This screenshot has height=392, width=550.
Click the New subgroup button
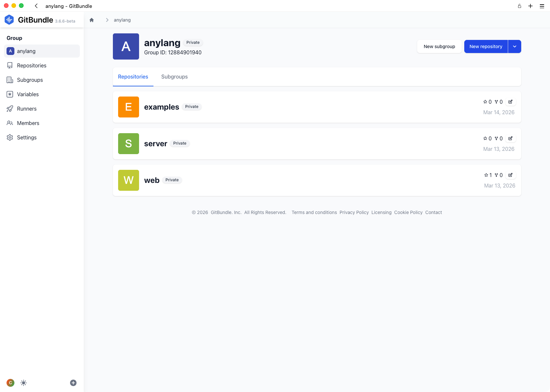pyautogui.click(x=439, y=46)
